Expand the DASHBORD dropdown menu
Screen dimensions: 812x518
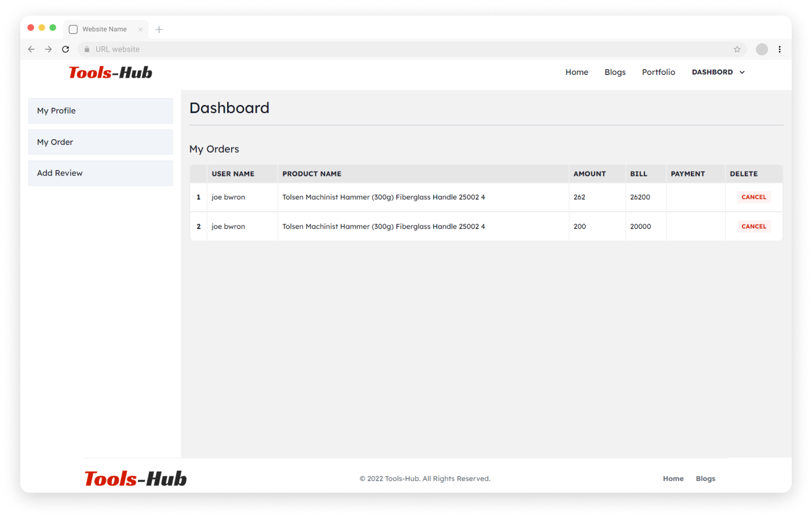click(x=718, y=72)
